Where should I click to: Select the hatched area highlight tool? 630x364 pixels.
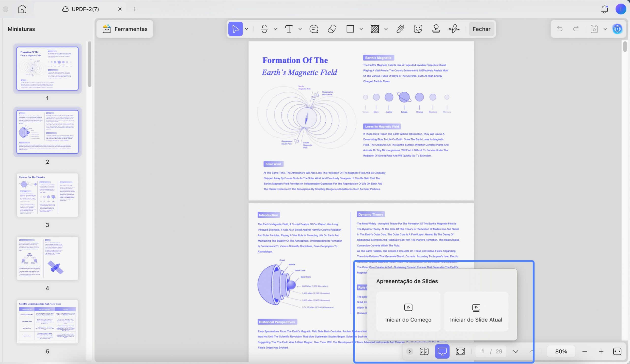click(x=375, y=29)
